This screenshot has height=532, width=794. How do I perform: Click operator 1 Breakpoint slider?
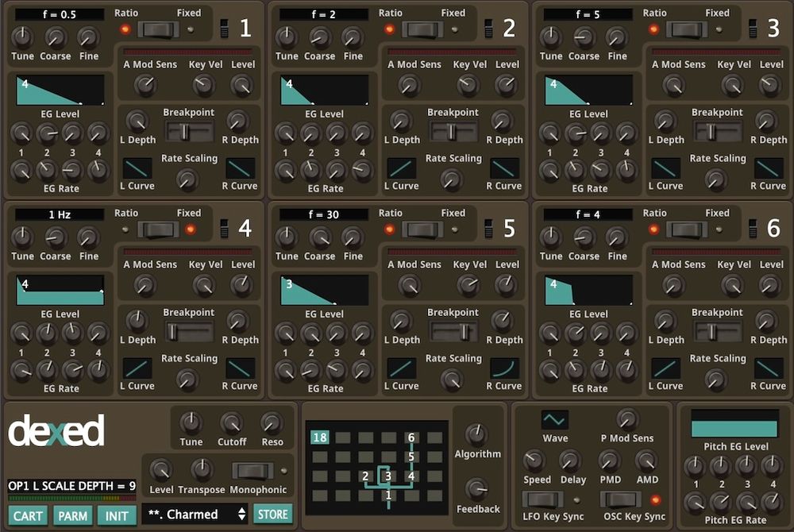pos(189,132)
